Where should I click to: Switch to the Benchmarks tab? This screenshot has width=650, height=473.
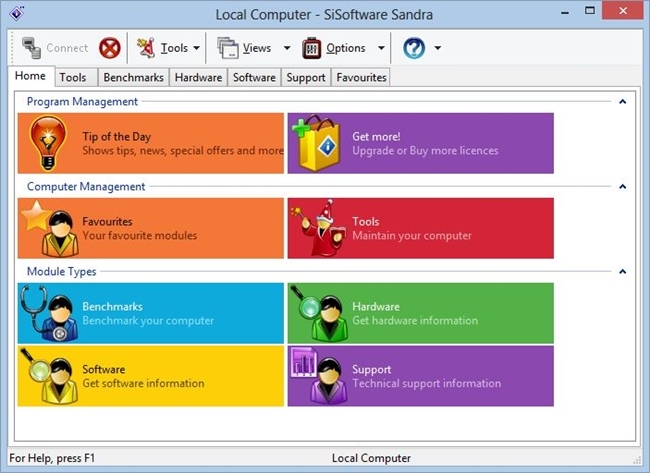coord(133,78)
